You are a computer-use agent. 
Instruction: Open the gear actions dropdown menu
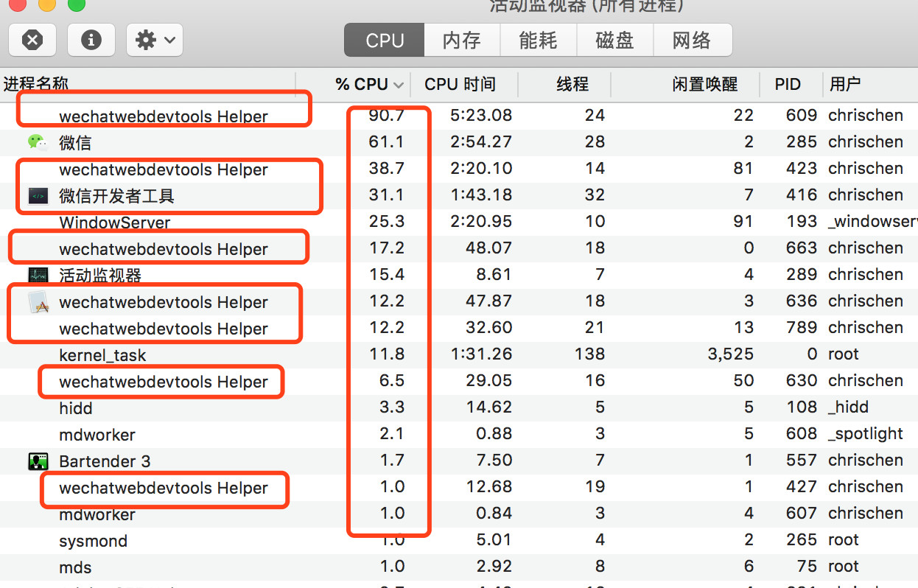(x=155, y=39)
